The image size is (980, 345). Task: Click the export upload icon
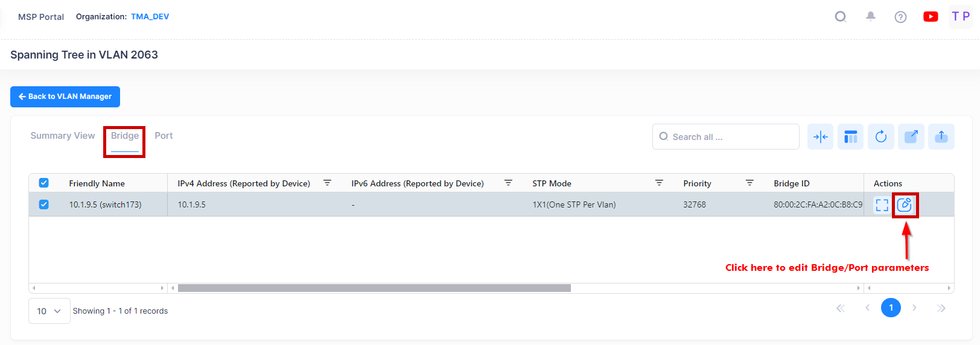click(x=941, y=137)
